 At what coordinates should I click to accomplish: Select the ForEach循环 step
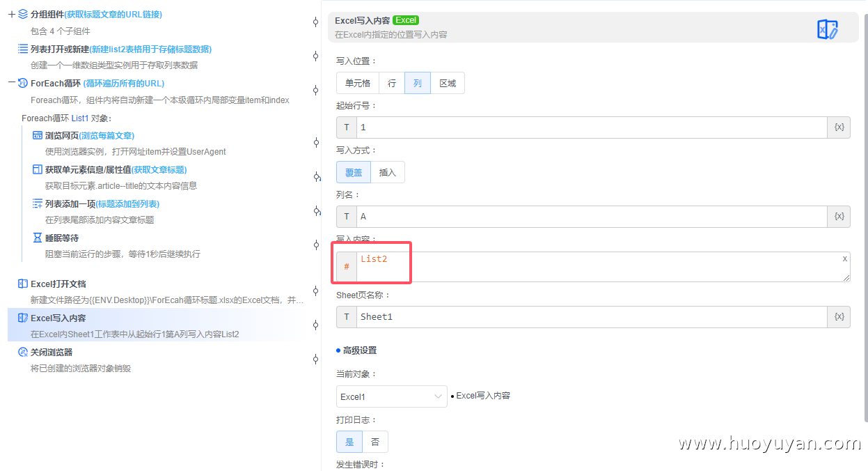click(157, 91)
